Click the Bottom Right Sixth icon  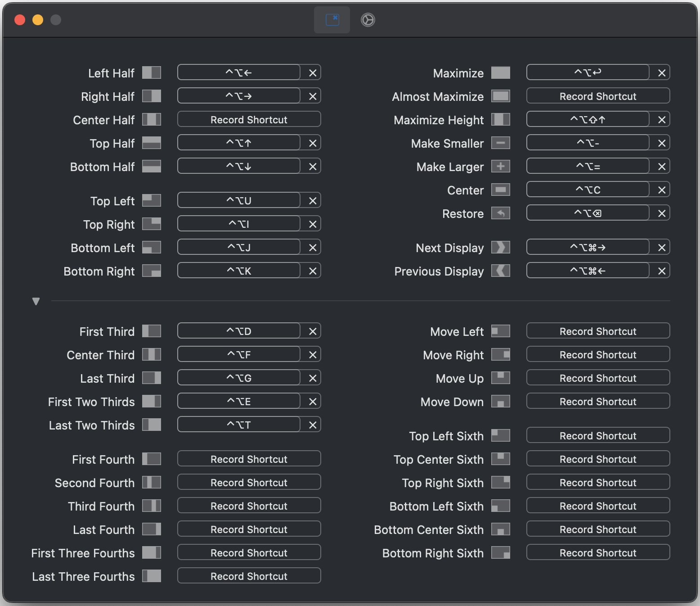point(501,552)
